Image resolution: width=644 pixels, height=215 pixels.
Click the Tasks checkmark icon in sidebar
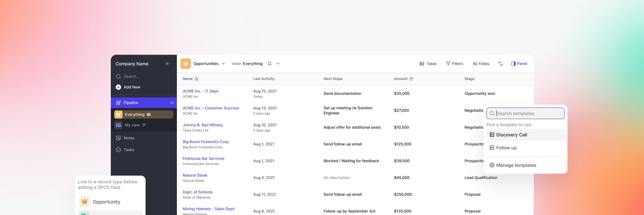click(x=118, y=150)
